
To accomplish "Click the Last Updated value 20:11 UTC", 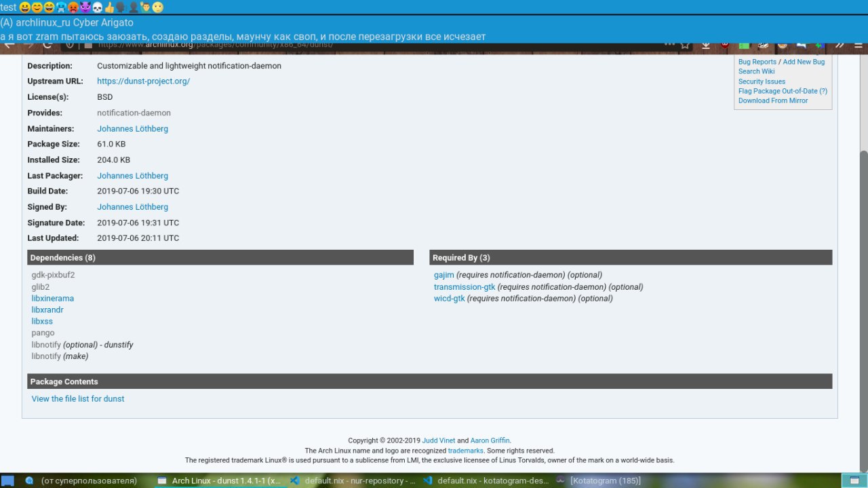I will 138,238.
